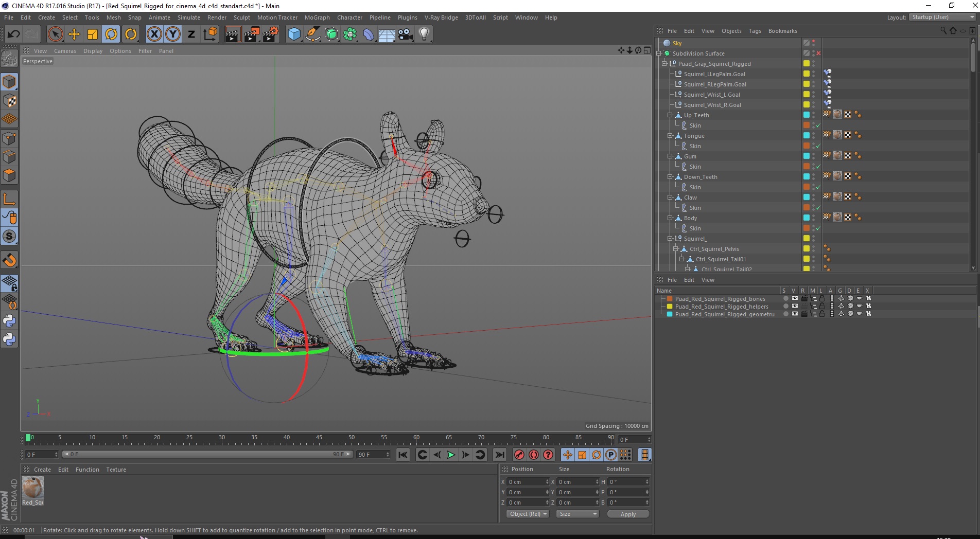Screen dimensions: 980x539
Task: Add a Cube primitive object
Action: pos(294,34)
